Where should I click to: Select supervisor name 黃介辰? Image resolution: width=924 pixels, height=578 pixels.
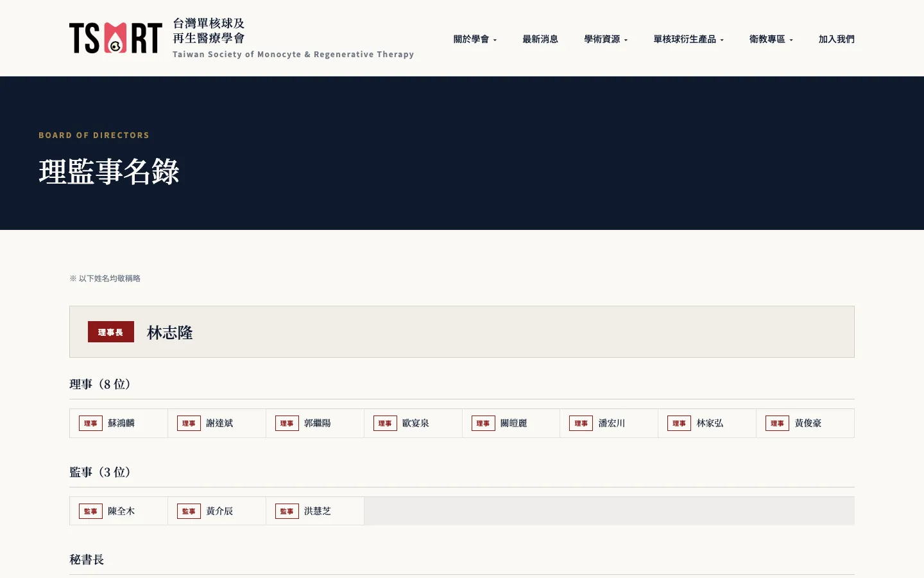(x=219, y=511)
